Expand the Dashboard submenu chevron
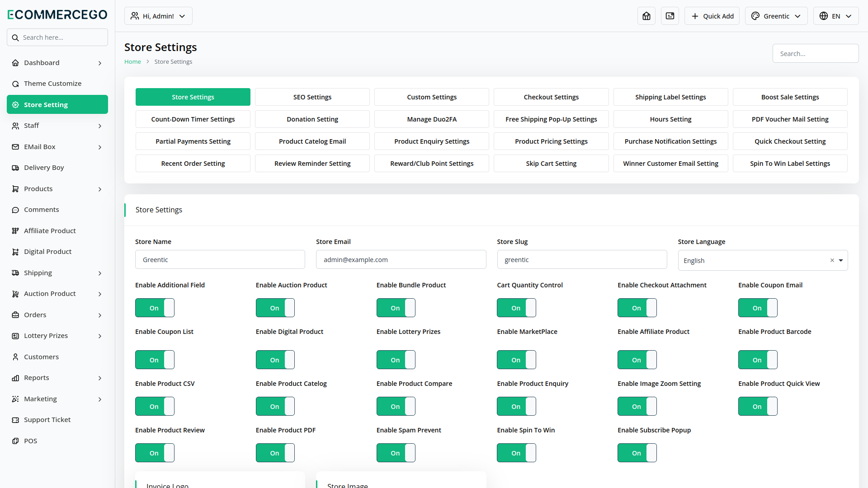 pos(100,63)
